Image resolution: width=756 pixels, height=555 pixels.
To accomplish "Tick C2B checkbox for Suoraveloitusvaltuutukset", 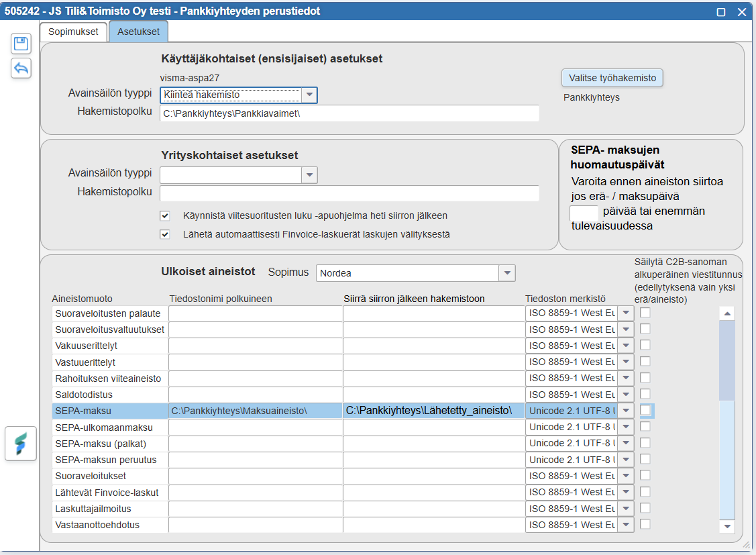I will pos(645,329).
